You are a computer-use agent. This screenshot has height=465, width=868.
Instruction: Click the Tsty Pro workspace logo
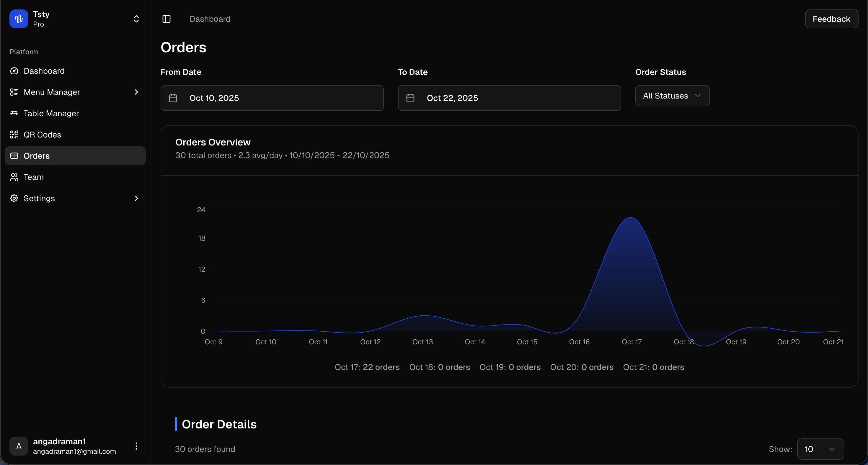pos(19,19)
